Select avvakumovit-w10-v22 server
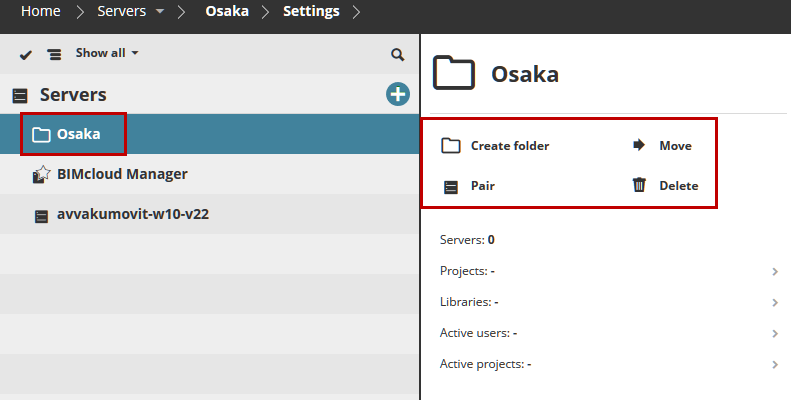Screen dimensions: 791x400 click(x=132, y=214)
